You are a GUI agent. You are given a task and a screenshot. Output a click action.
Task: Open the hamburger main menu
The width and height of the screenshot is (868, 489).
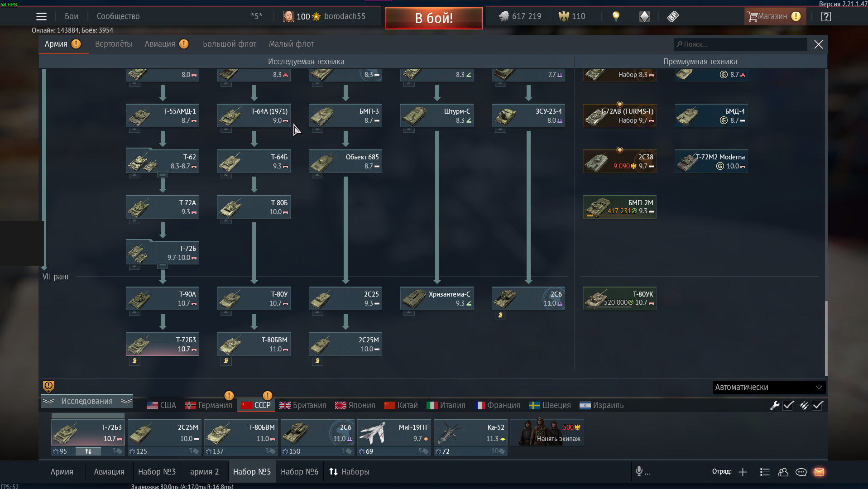41,17
